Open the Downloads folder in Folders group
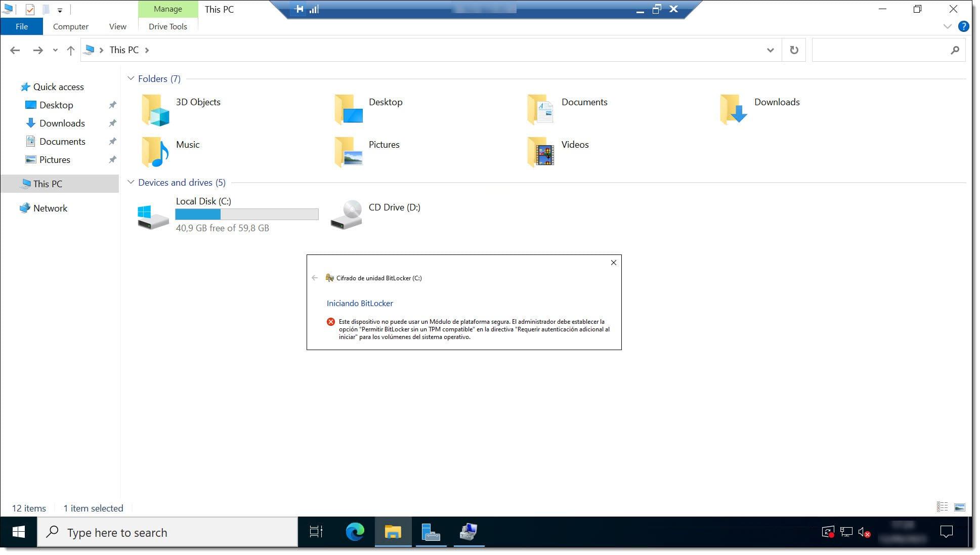This screenshot has height=555, width=980. coord(733,109)
